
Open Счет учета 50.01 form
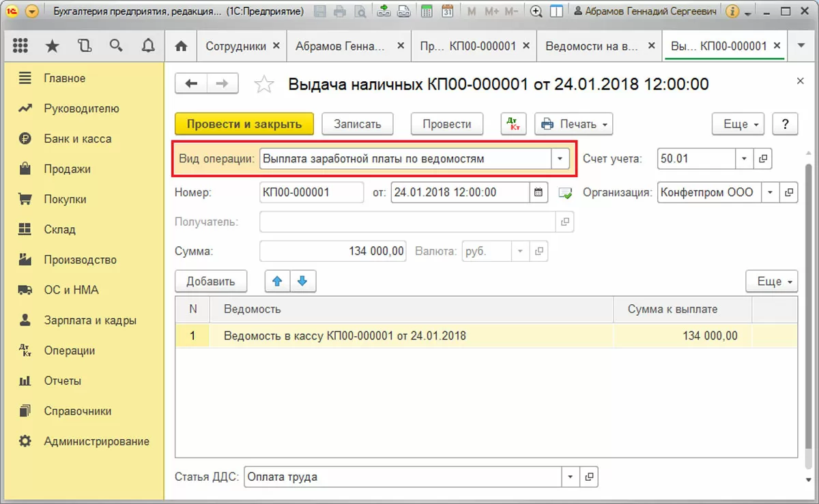764,159
